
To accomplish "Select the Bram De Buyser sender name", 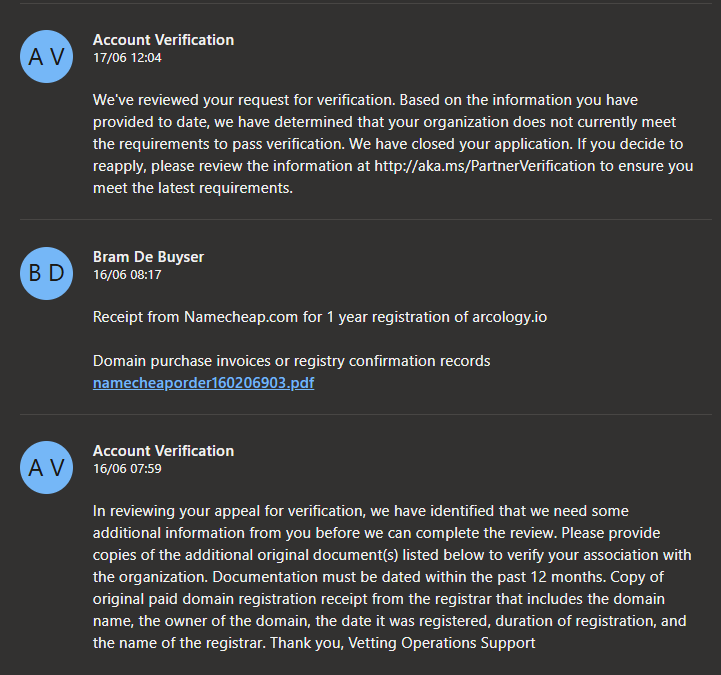I will pyautogui.click(x=148, y=257).
